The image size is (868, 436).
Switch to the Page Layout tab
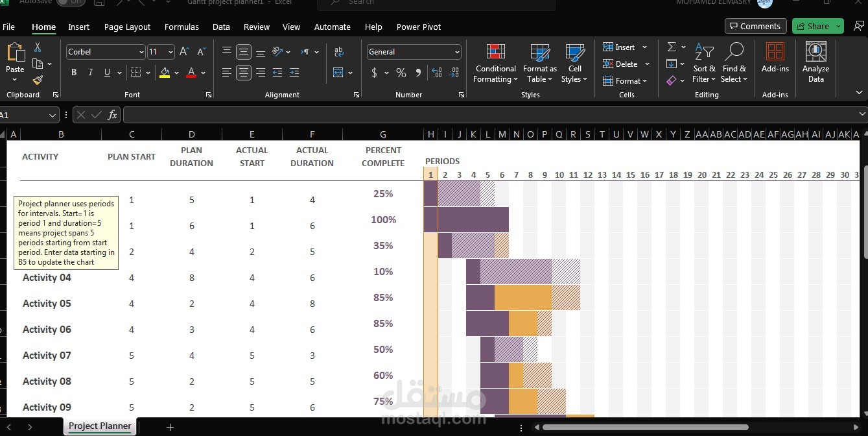(x=127, y=27)
